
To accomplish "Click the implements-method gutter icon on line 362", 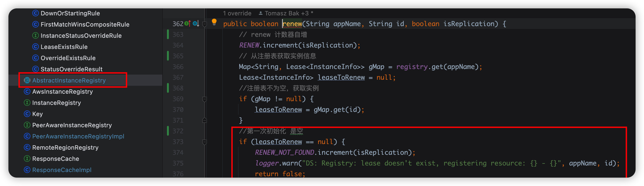I will click(x=188, y=24).
